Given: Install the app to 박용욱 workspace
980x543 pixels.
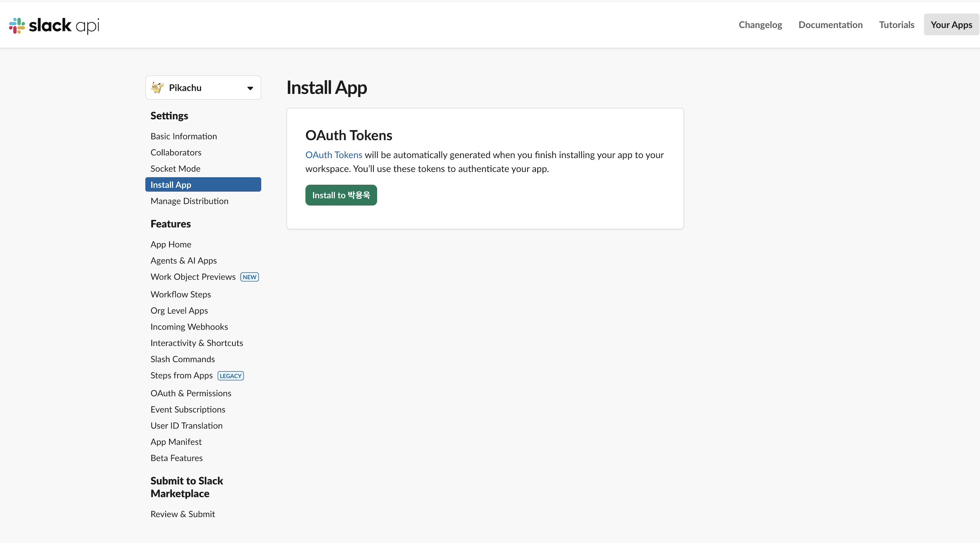Looking at the screenshot, I should pyautogui.click(x=341, y=195).
